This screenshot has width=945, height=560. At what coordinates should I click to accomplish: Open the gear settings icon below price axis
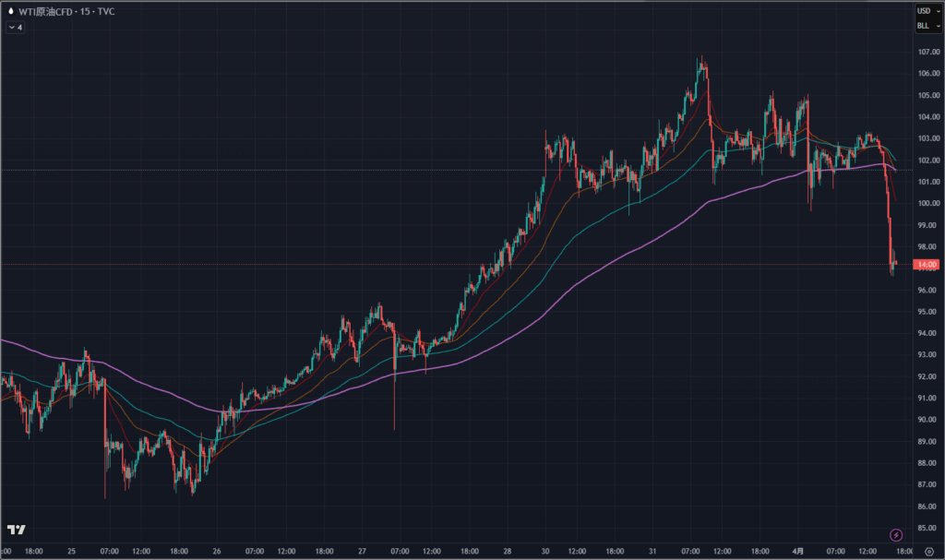pyautogui.click(x=927, y=551)
